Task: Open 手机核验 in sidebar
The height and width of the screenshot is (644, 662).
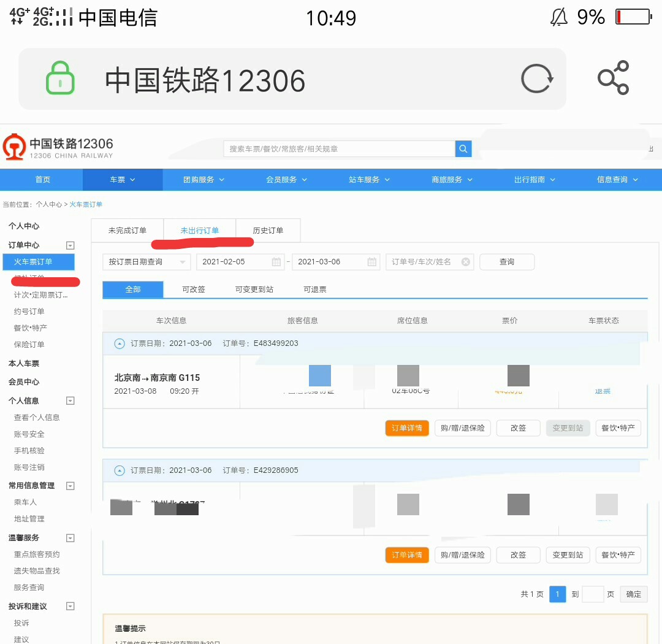Action: click(29, 450)
